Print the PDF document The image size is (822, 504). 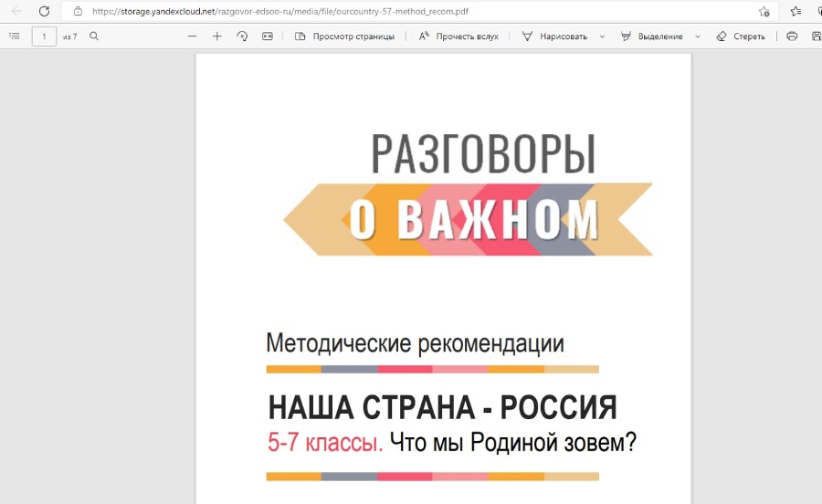[x=792, y=37]
